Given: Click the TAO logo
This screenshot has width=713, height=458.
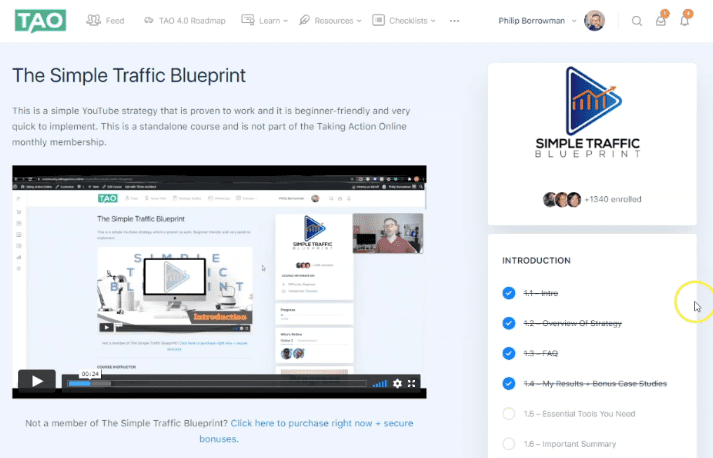Looking at the screenshot, I should 40,21.
